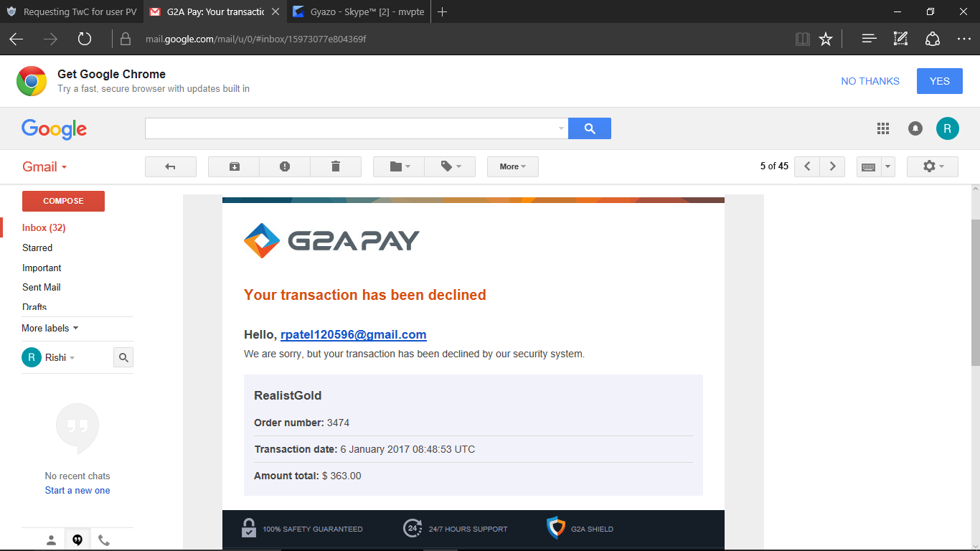Screen dimensions: 980x551
Task: Click the G2A Pay logo
Action: pyautogui.click(x=331, y=240)
